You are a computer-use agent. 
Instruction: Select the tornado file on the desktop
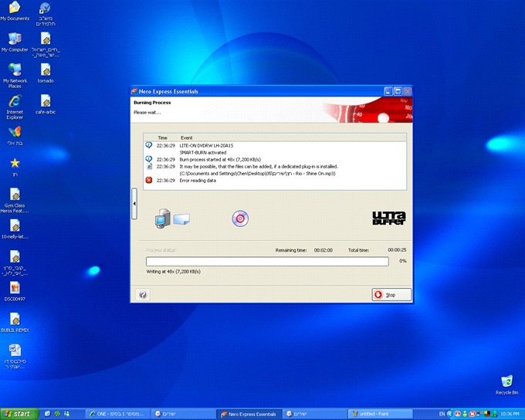click(x=46, y=70)
